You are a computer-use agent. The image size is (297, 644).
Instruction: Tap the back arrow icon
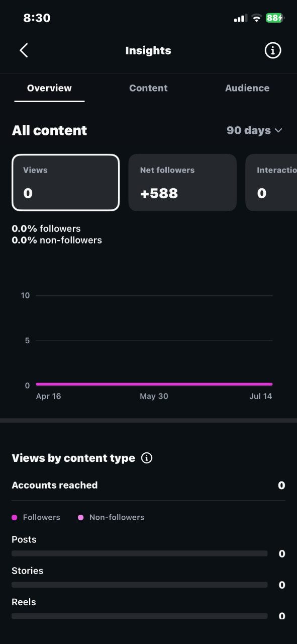(x=24, y=50)
